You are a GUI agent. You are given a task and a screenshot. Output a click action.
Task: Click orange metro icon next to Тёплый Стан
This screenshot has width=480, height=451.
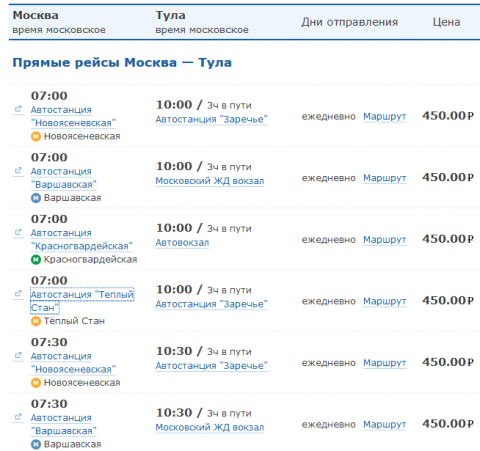[36, 321]
